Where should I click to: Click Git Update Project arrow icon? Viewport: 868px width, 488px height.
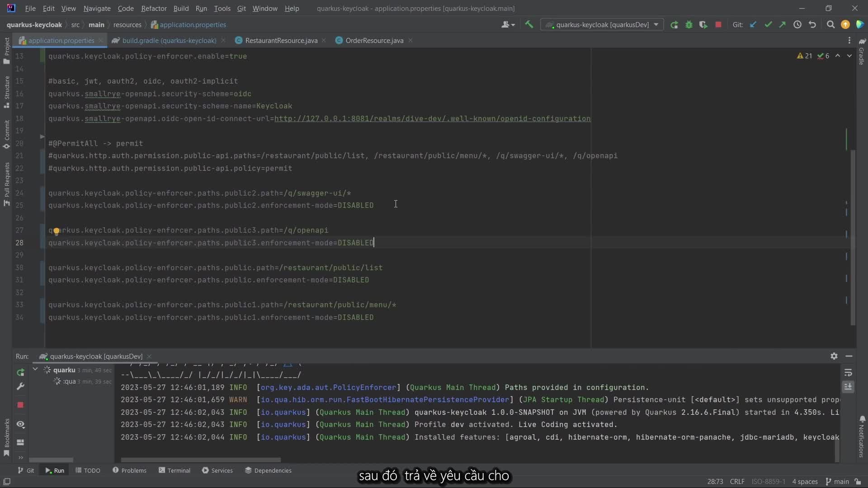(x=753, y=25)
